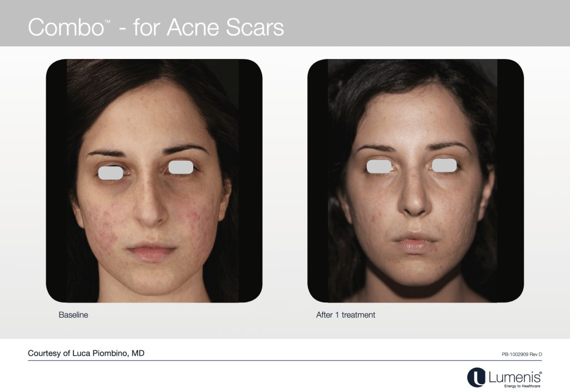This screenshot has height=392, width=570.
Task: Select the right gray eye-cover box in Baseline photo
Action: 181,167
